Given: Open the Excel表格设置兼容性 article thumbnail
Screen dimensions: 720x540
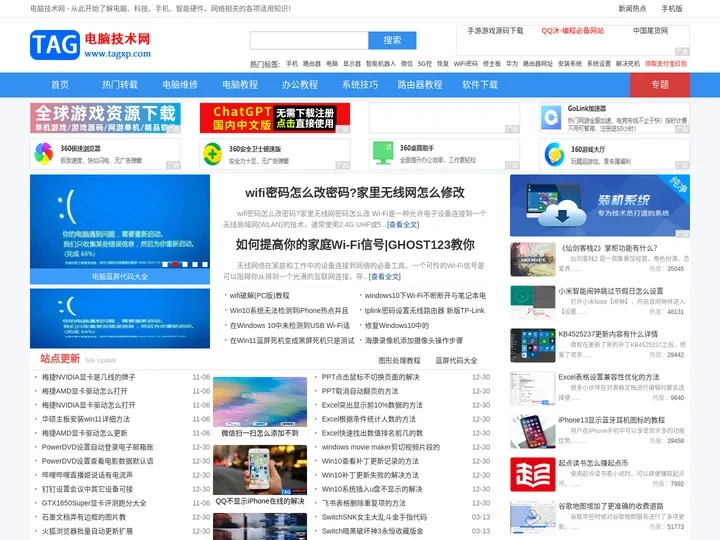Looking at the screenshot, I should 533,388.
